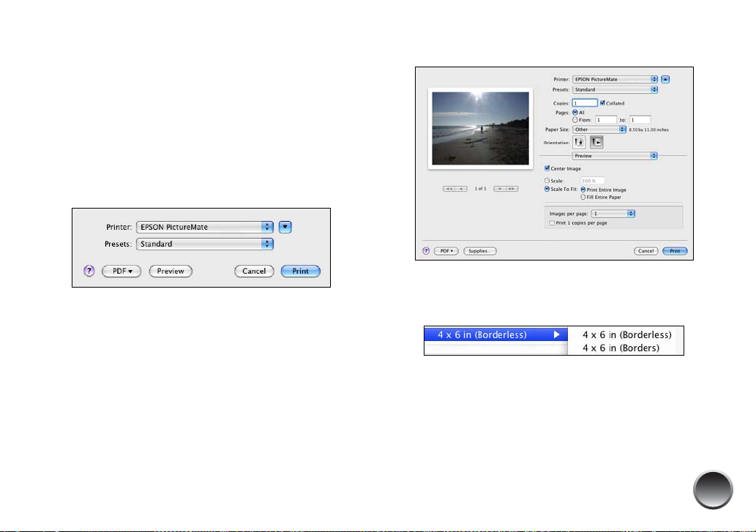Viewport: 756px width, 532px height.
Task: Click the Supplies button
Action: tap(480, 251)
